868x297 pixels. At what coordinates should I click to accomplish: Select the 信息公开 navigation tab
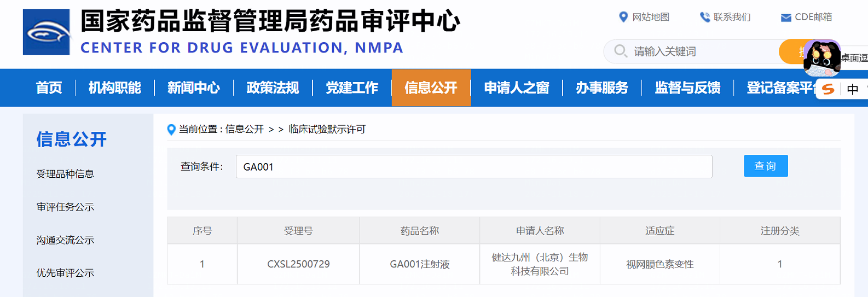pyautogui.click(x=431, y=88)
